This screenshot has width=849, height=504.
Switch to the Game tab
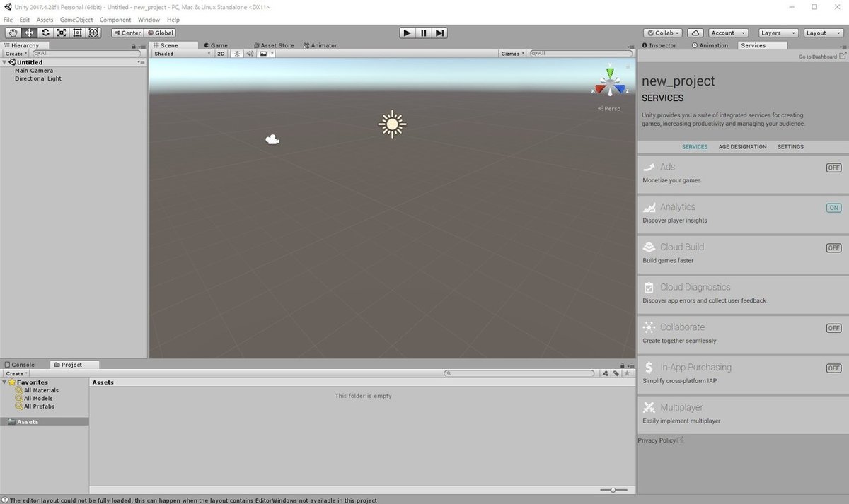214,45
